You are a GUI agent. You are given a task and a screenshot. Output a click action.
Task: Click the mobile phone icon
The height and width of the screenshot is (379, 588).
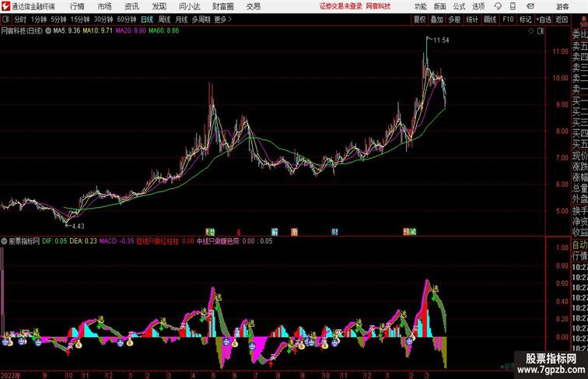[513, 6]
